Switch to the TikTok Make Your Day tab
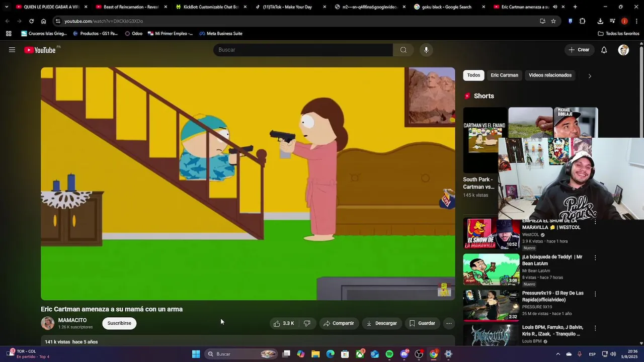This screenshot has width=644, height=362. pos(290,7)
